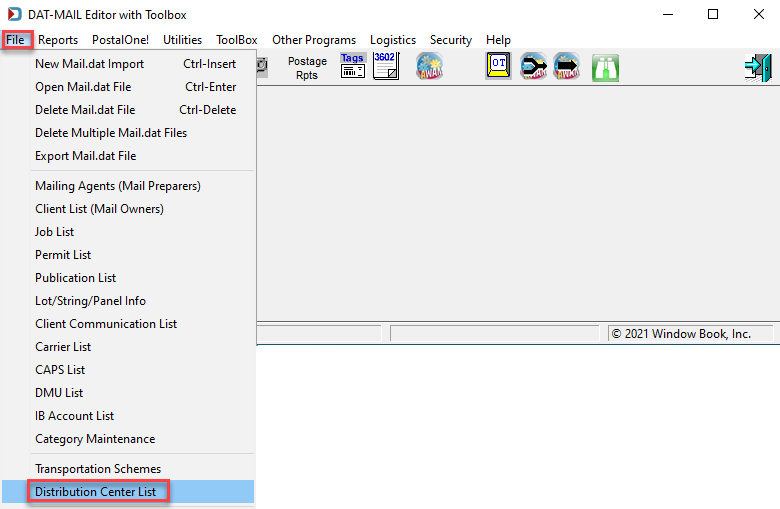Click the exit door icon
This screenshot has height=509, width=780.
point(758,68)
